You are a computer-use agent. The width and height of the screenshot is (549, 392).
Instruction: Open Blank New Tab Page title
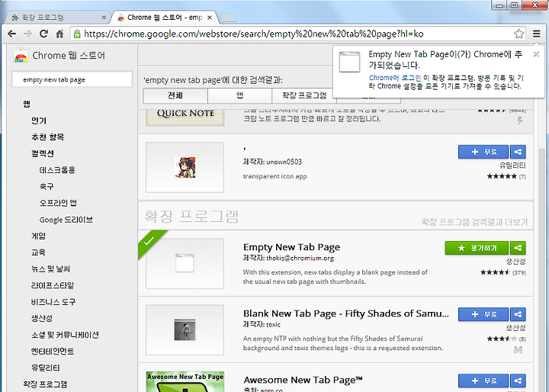pyautogui.click(x=346, y=313)
